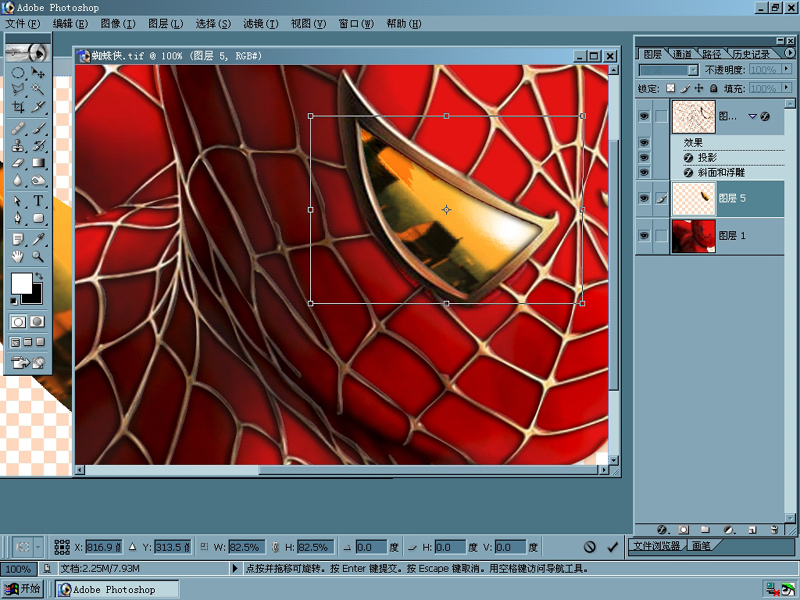This screenshot has height=600, width=800.
Task: Open the 文件浏览器 file browser tab
Action: point(657,545)
